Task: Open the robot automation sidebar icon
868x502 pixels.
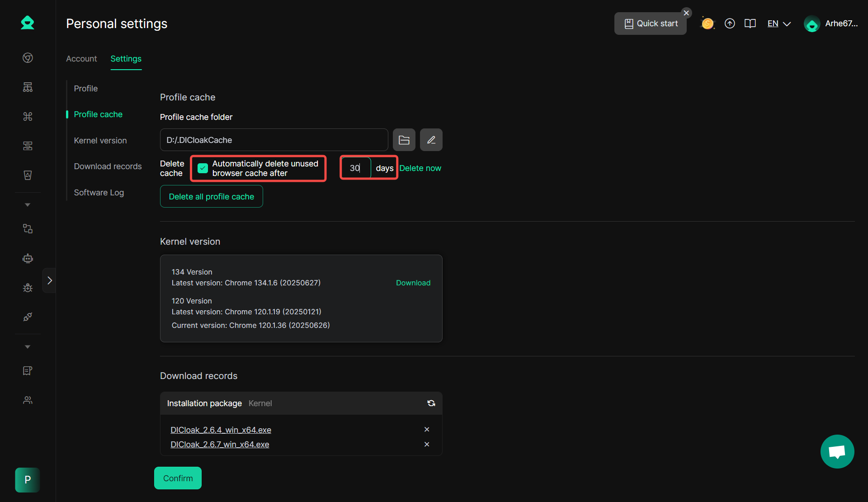Action: pos(28,258)
